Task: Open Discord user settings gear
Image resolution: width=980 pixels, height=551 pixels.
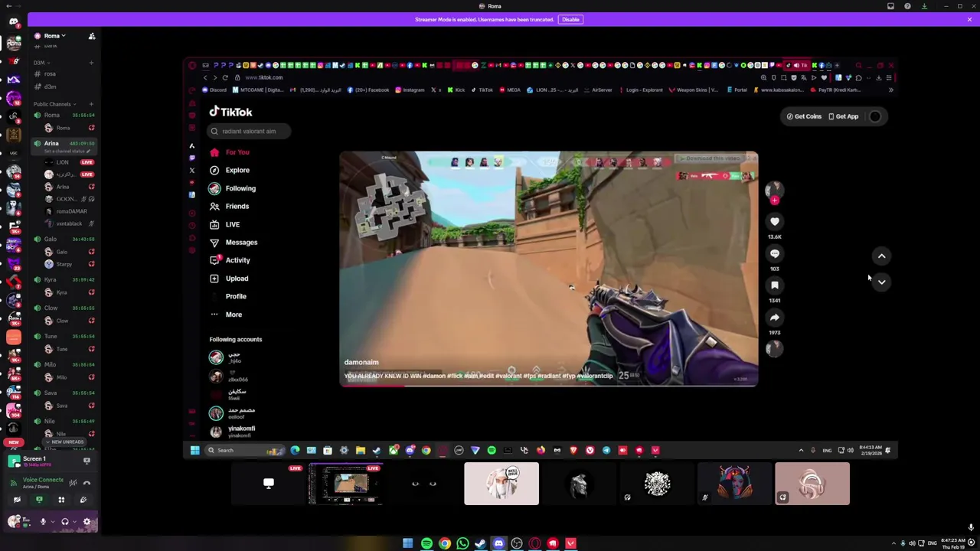Action: (87, 522)
